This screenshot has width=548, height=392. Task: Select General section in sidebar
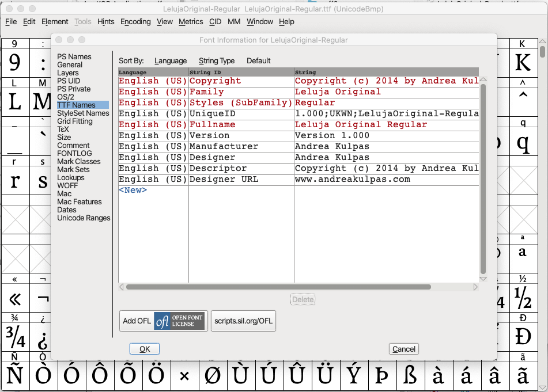point(70,64)
